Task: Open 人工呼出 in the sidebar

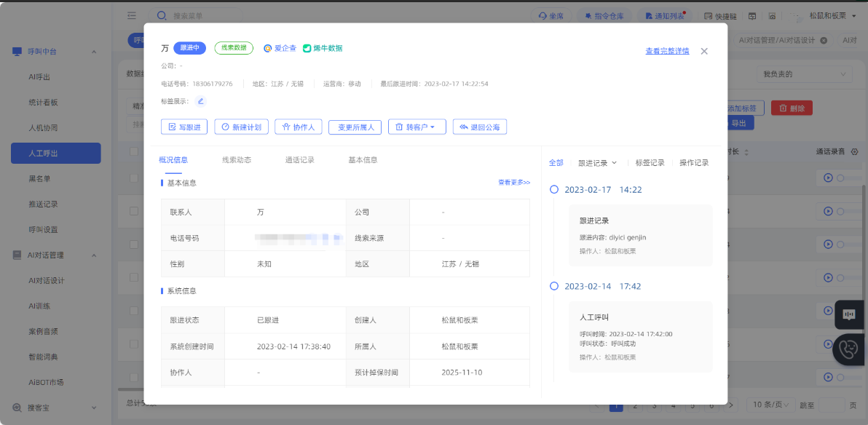Action: tap(56, 154)
